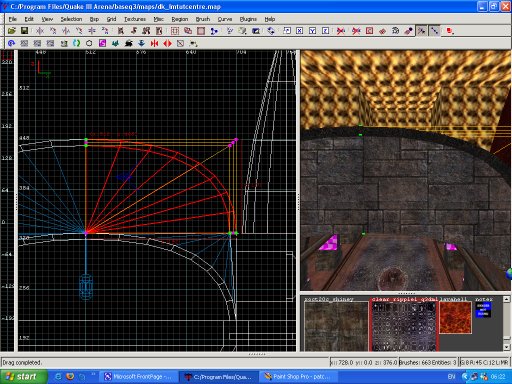Click the Select Partial Tall icon
The width and height of the screenshot is (512, 384).
point(146,31)
